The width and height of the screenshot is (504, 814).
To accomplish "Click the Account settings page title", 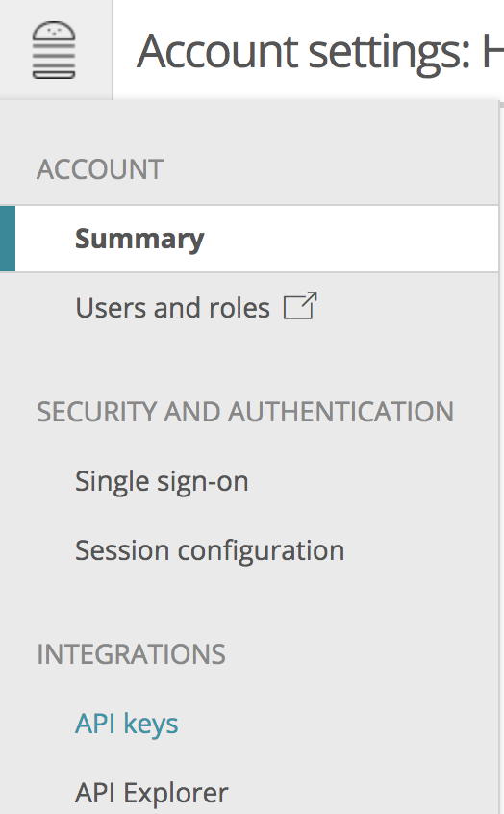I will (x=319, y=51).
